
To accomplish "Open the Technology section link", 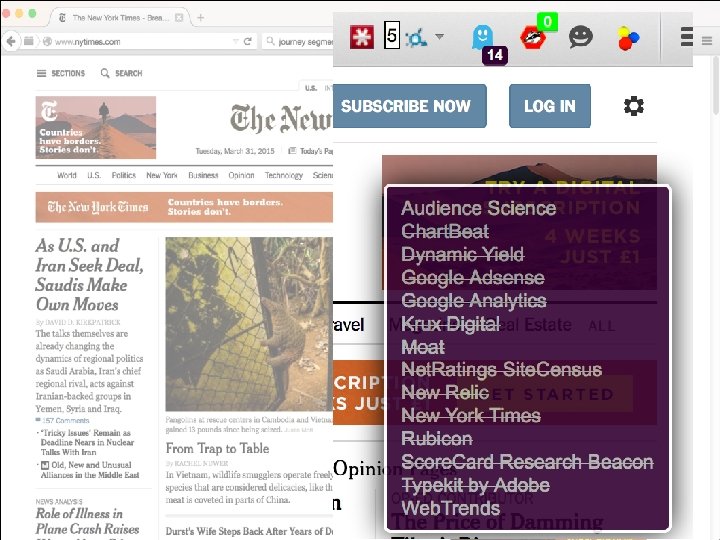I will (x=284, y=175).
